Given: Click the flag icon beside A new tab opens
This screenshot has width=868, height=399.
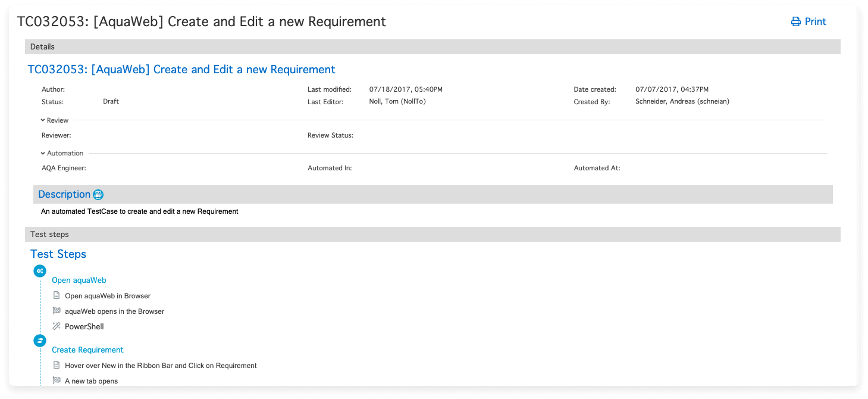Looking at the screenshot, I should (x=57, y=381).
